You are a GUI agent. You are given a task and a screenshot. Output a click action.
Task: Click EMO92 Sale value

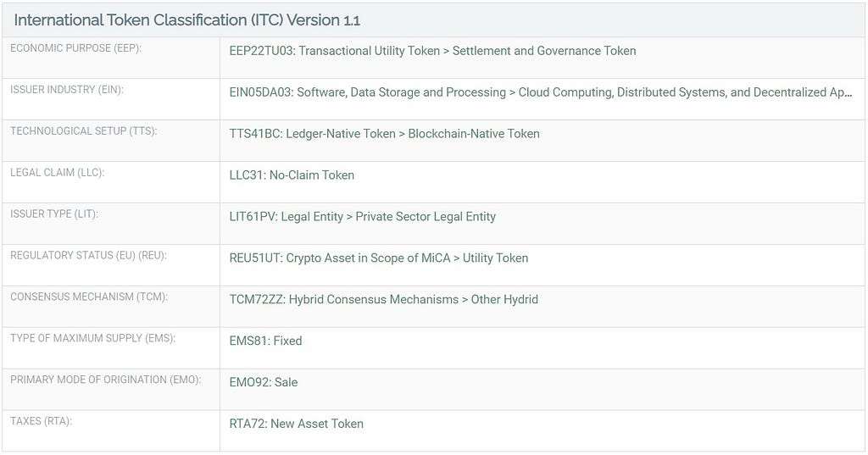pos(264,383)
